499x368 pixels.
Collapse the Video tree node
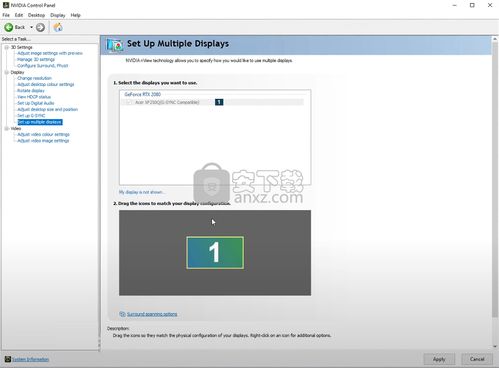[7, 128]
